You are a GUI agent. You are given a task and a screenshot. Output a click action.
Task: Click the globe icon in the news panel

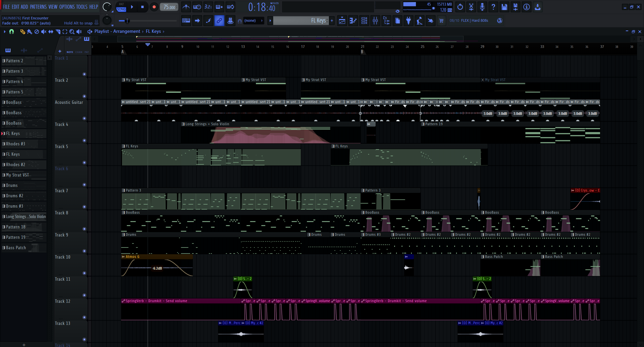point(500,21)
